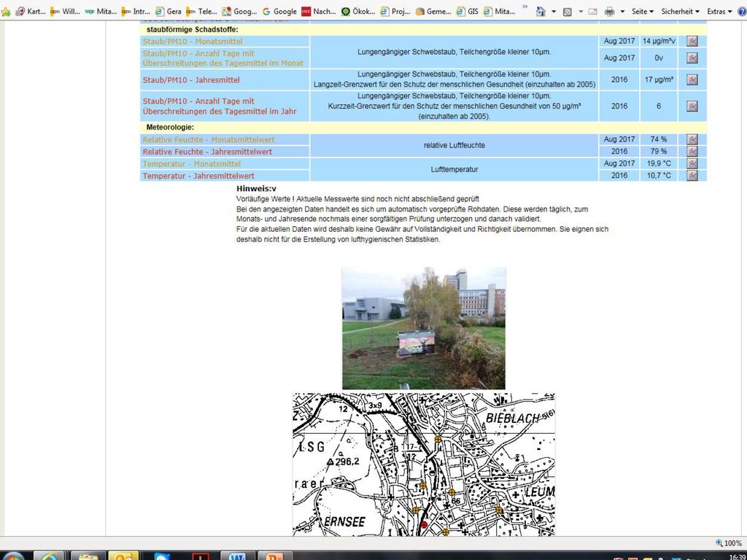
Task: Open chart icon for Temperatur Jahresmittelwert
Action: click(x=692, y=175)
